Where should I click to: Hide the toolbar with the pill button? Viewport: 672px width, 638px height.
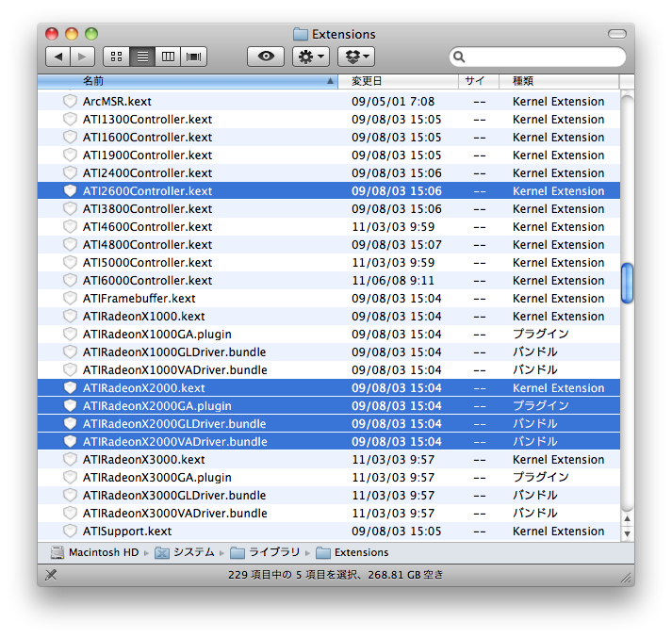click(x=617, y=34)
